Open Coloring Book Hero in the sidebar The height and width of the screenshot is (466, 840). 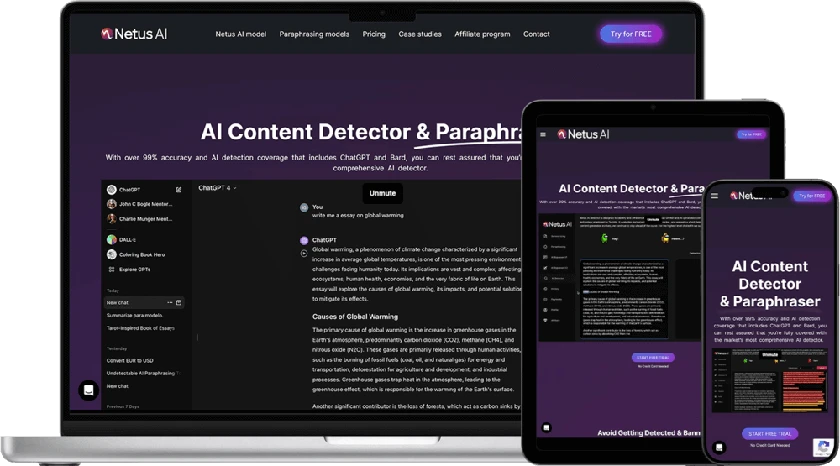pos(136,254)
